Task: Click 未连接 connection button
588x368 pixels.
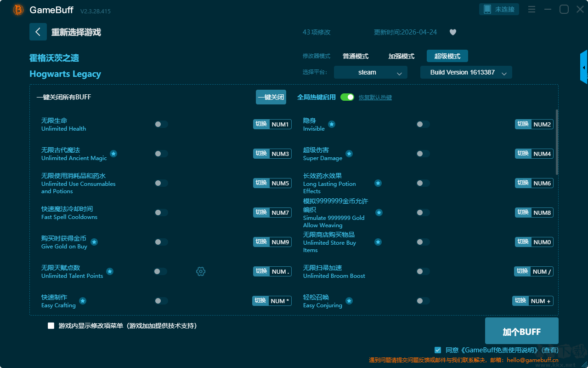Action: pyautogui.click(x=499, y=9)
